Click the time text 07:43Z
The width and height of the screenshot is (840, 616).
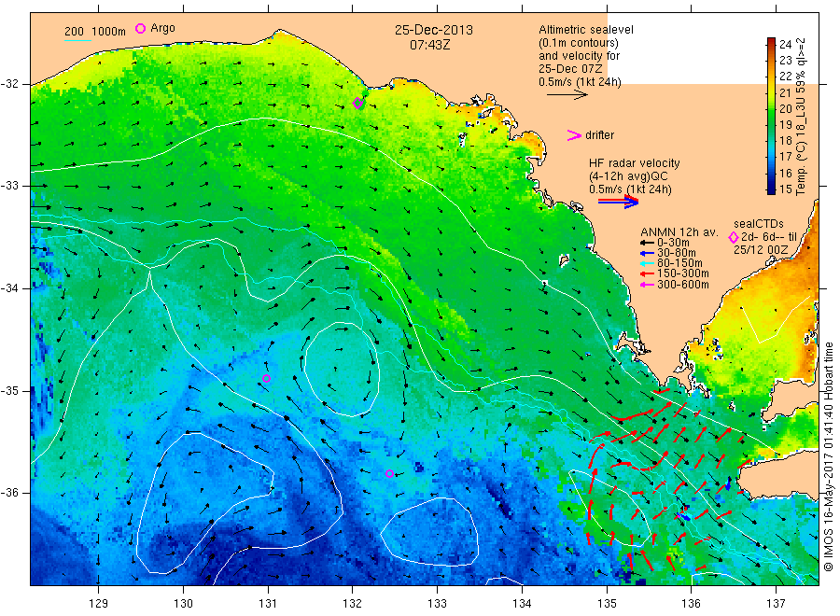click(x=430, y=45)
